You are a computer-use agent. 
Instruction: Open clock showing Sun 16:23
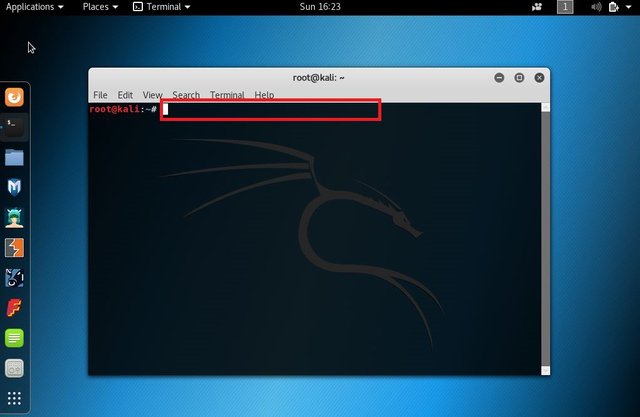pyautogui.click(x=320, y=7)
